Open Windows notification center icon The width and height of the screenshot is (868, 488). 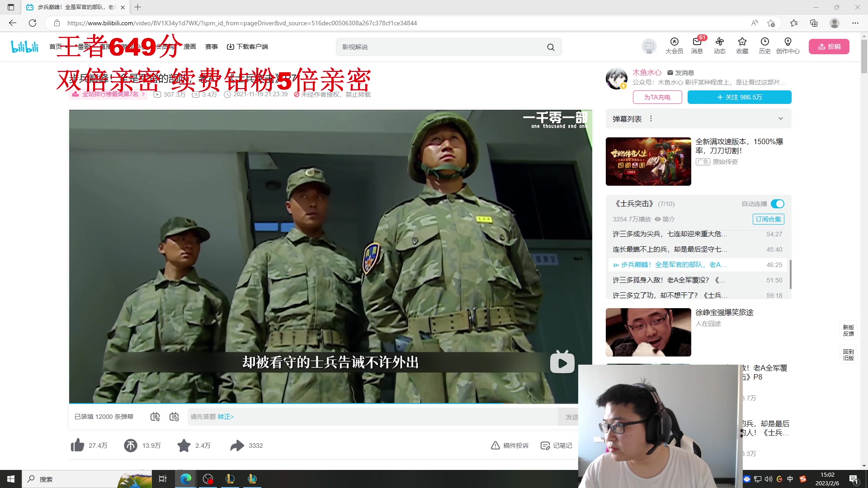[x=854, y=479]
